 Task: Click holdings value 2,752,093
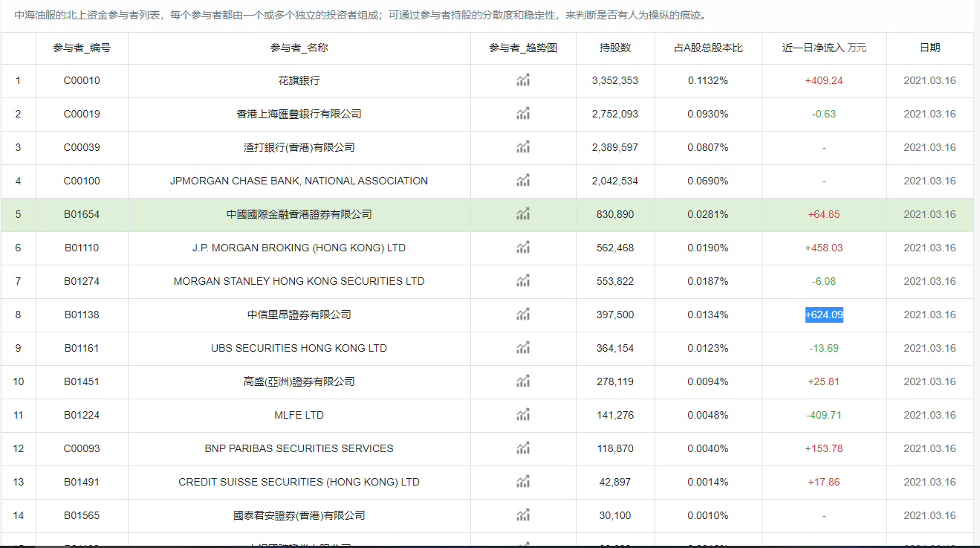tap(615, 114)
